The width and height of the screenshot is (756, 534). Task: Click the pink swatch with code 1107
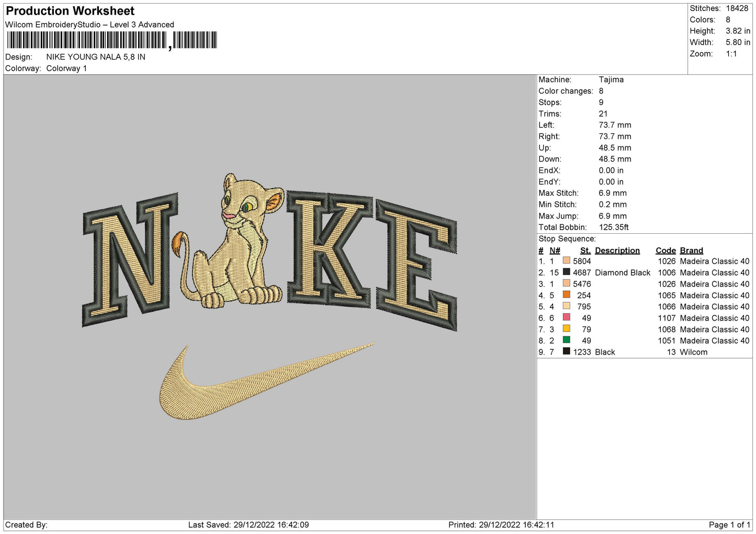[x=566, y=317]
